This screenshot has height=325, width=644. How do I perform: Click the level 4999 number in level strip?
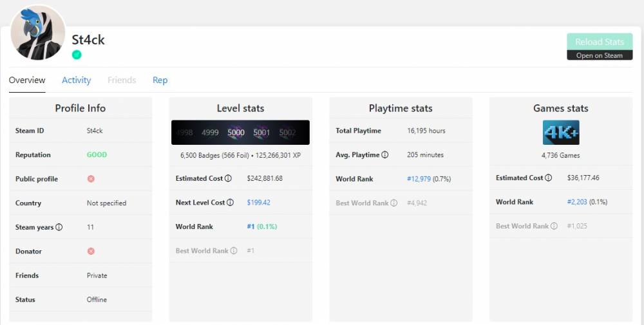click(x=210, y=133)
